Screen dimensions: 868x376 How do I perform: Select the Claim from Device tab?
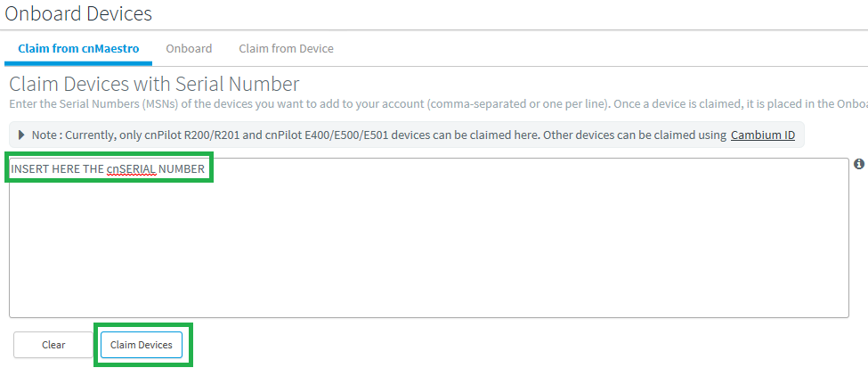pyautogui.click(x=286, y=48)
